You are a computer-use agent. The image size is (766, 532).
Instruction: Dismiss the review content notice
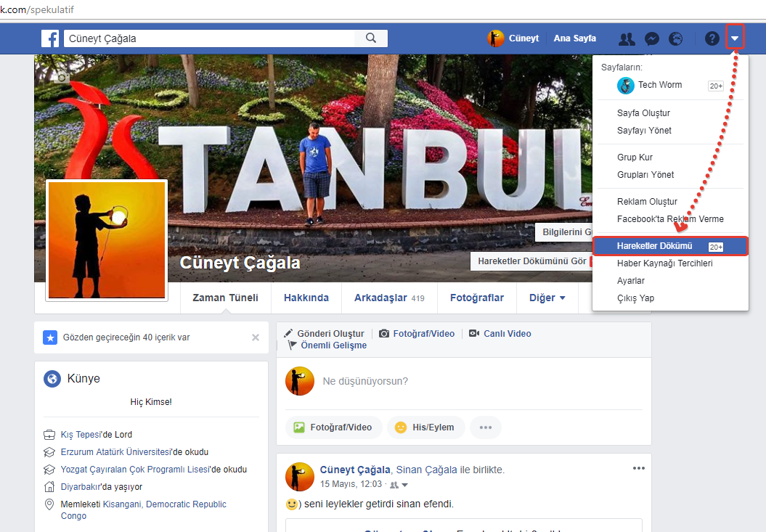pos(255,337)
